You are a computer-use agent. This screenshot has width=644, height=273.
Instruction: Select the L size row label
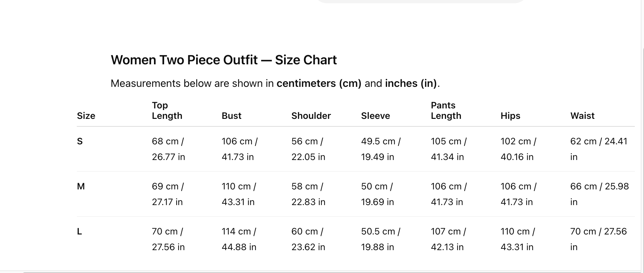pyautogui.click(x=79, y=232)
